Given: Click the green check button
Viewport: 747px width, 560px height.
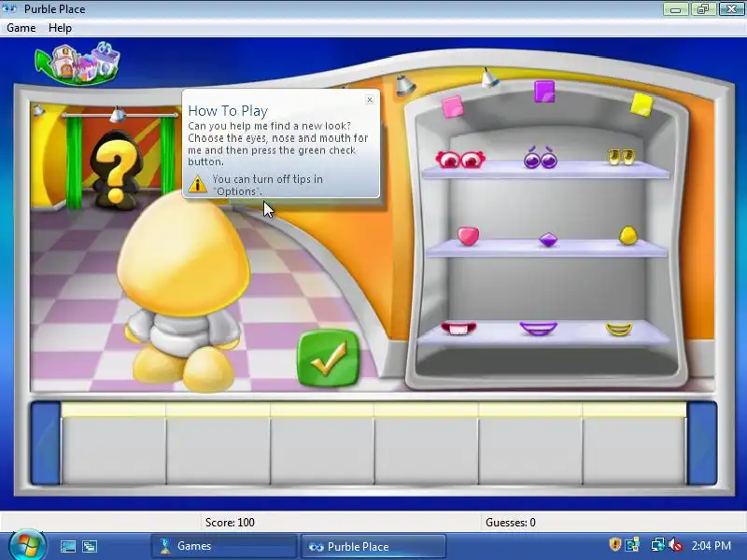Looking at the screenshot, I should pos(329,358).
